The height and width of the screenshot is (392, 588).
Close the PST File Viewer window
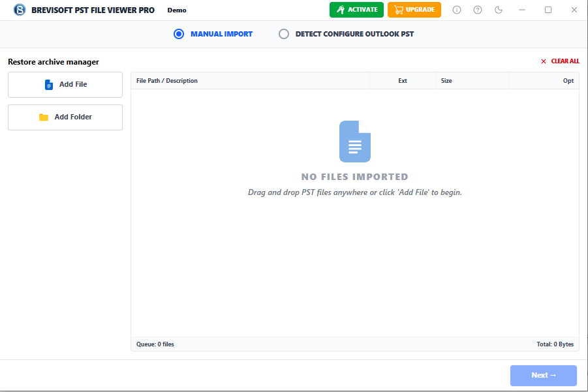(574, 10)
